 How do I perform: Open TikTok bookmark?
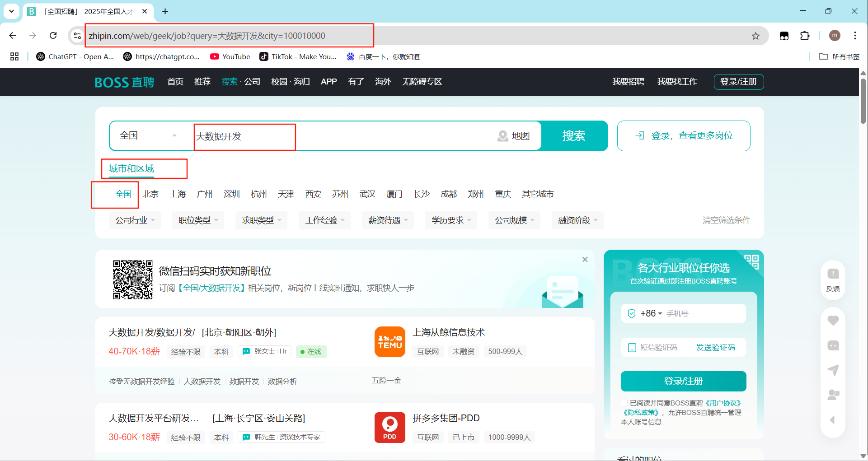coord(298,56)
